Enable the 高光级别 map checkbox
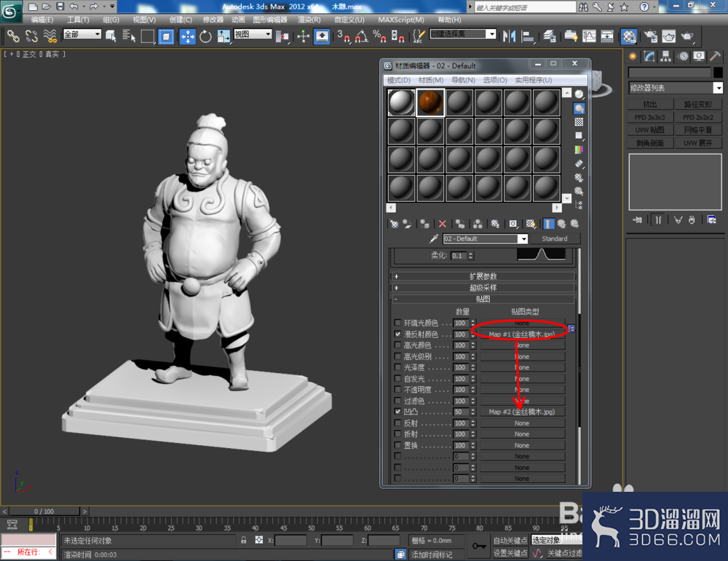Viewport: 728px width, 561px height. click(397, 356)
